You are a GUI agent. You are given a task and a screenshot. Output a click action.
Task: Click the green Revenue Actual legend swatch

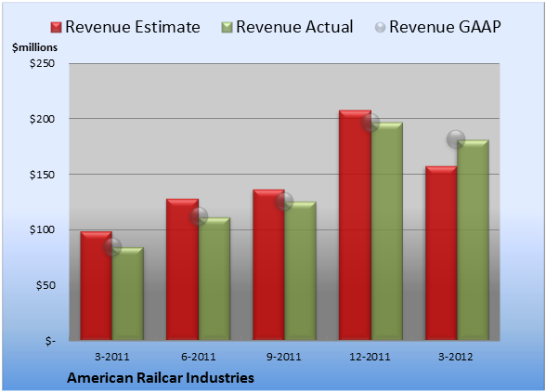tap(227, 28)
